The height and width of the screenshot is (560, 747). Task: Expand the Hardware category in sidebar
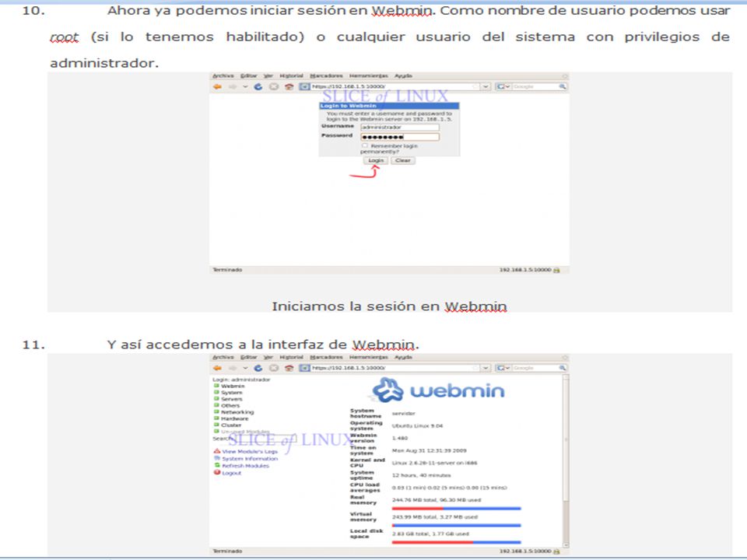216,418
